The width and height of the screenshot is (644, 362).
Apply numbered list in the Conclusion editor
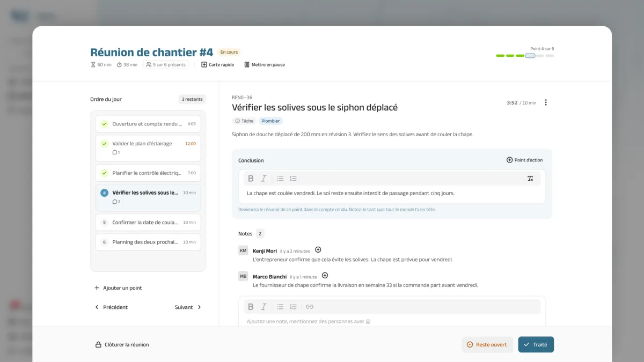pyautogui.click(x=293, y=179)
